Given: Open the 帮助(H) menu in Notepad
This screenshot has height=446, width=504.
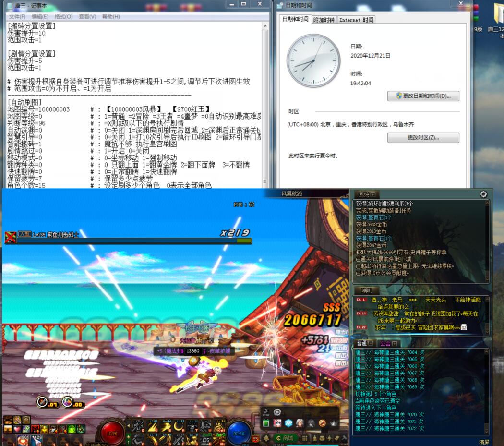Looking at the screenshot, I should 111,16.
